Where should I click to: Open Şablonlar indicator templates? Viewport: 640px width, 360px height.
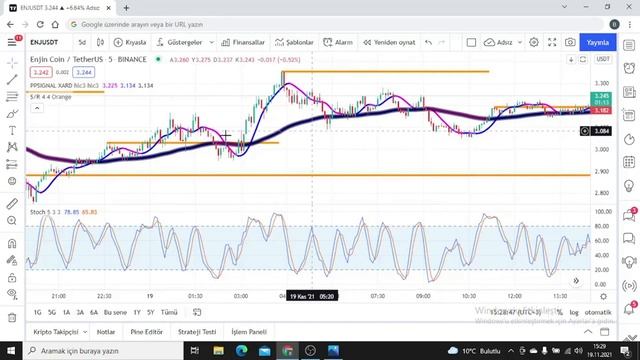294,42
